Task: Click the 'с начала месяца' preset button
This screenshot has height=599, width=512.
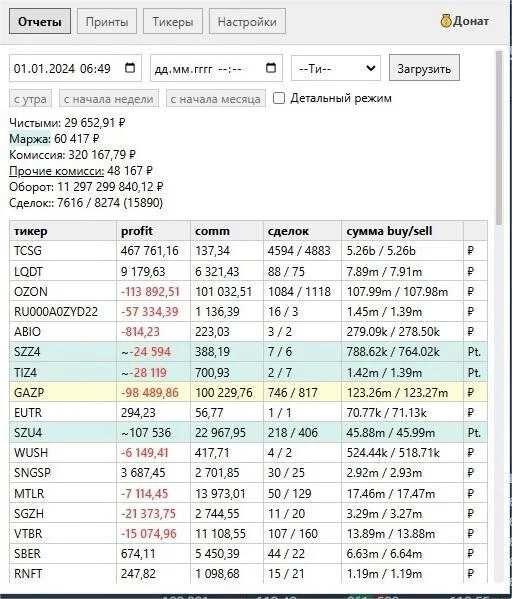Action: [x=216, y=99]
